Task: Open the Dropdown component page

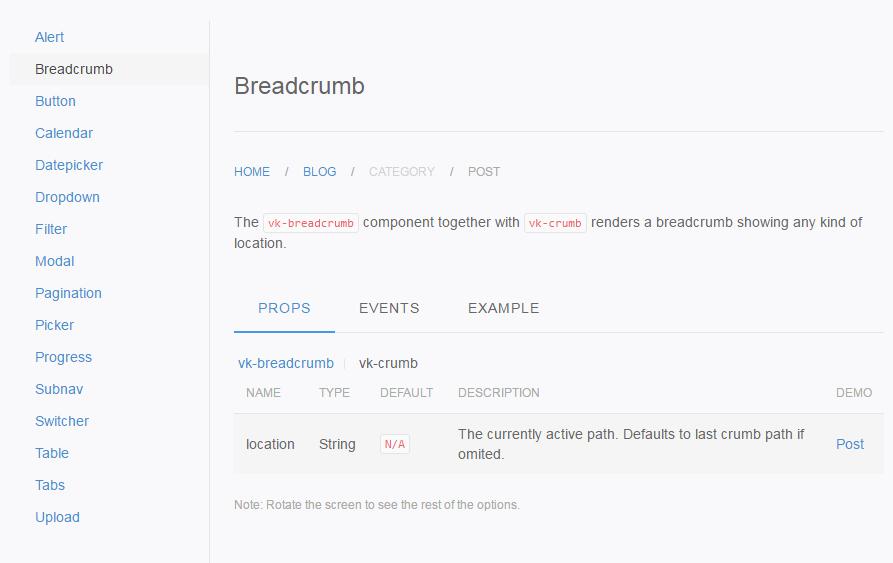Action: [x=67, y=197]
